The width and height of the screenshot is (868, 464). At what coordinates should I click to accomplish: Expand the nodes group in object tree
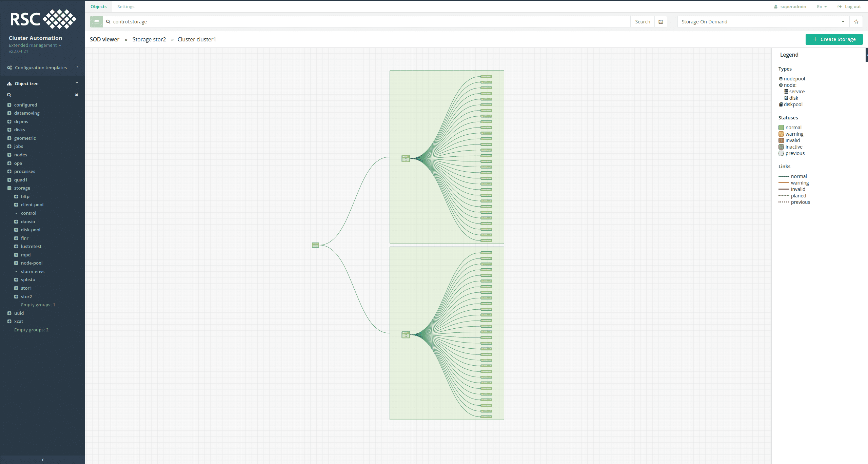pos(9,155)
